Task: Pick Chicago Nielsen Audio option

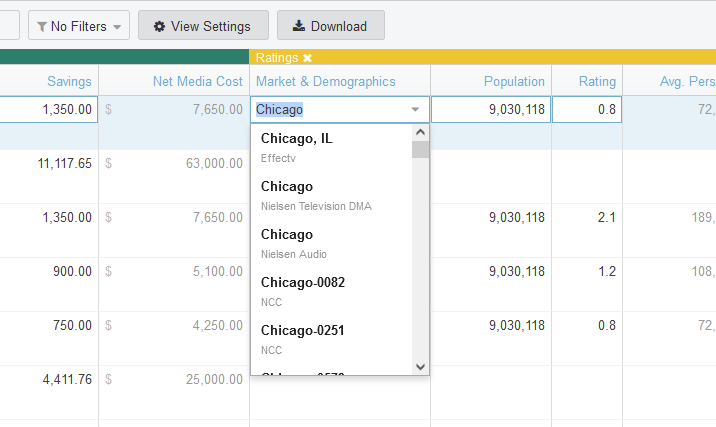Action: [330, 243]
